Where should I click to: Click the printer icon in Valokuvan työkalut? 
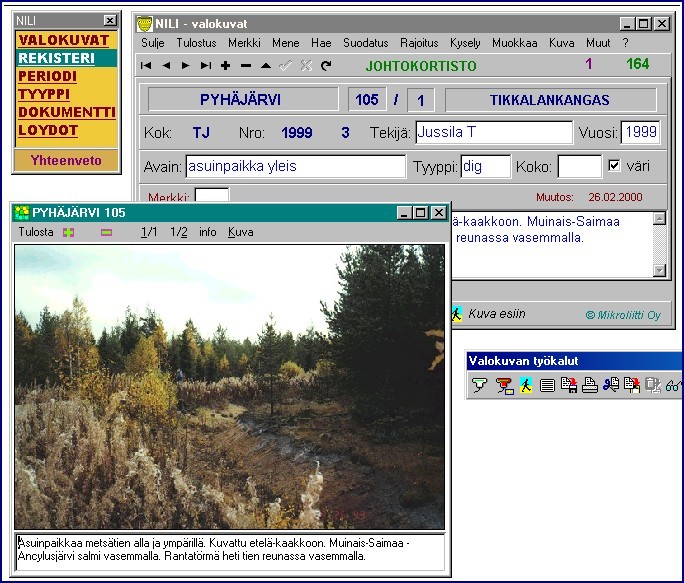click(x=590, y=385)
